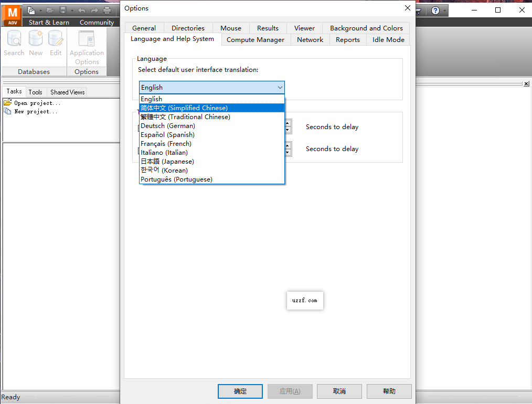
Task: Select English in the language list
Action: [x=151, y=99]
